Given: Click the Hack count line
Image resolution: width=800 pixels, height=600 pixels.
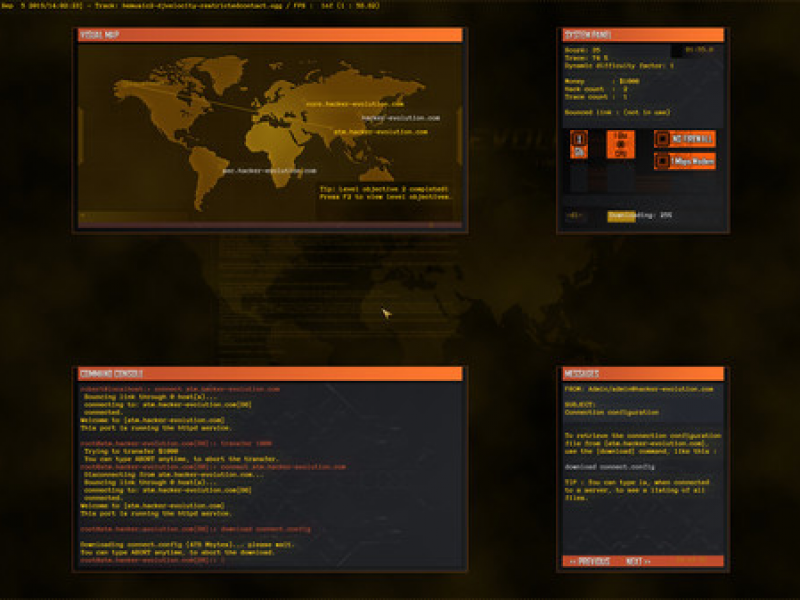Looking at the screenshot, I should click(596, 89).
